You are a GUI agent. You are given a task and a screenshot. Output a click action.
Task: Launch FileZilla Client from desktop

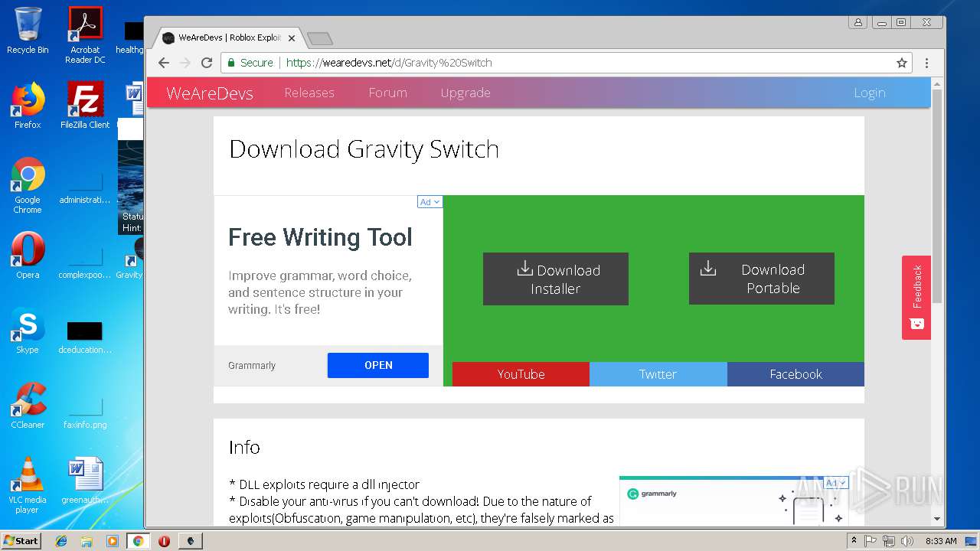85,105
